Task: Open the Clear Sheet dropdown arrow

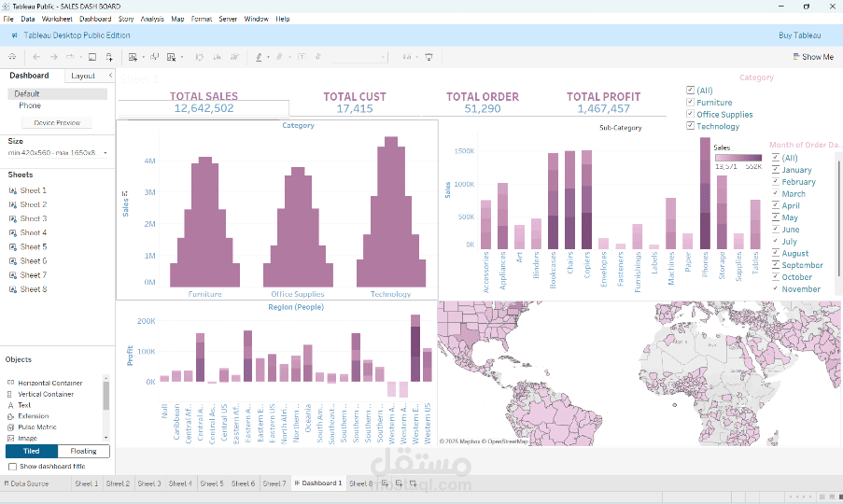Action: click(x=182, y=57)
